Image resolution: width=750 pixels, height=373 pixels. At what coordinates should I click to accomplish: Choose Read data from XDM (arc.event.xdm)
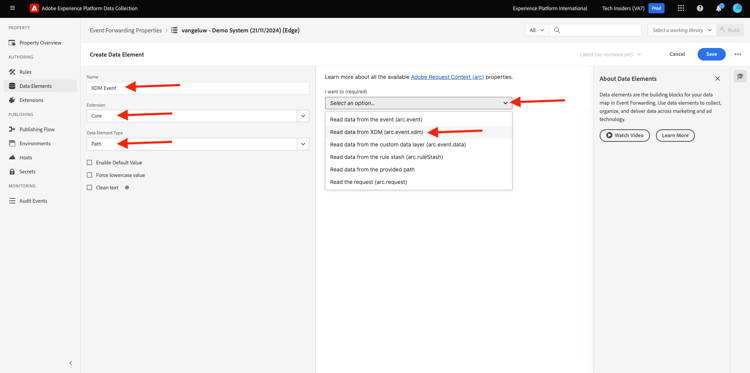(419, 132)
